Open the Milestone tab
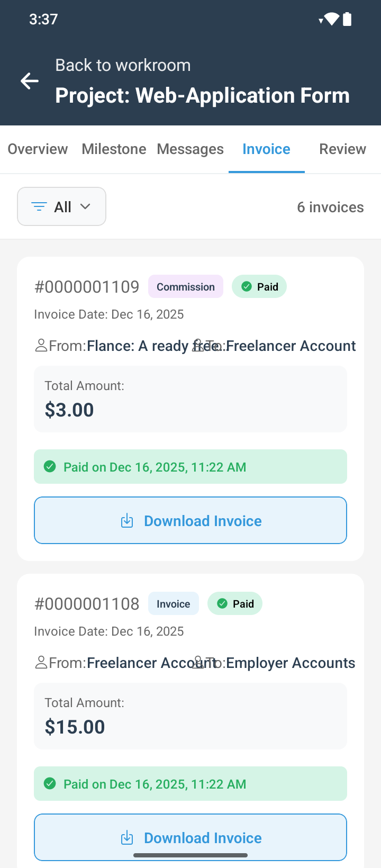Screen dimensions: 381x868 [114, 149]
